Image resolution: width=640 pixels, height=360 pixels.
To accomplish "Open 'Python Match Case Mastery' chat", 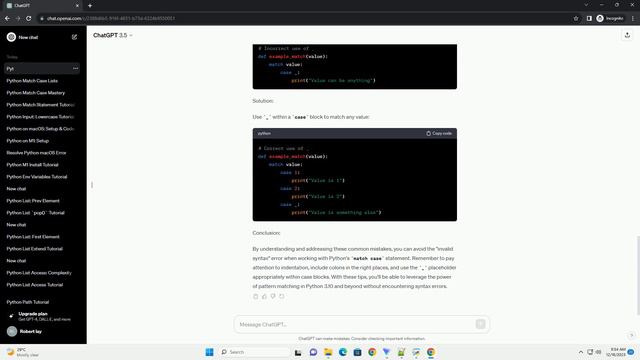I will 36,93.
